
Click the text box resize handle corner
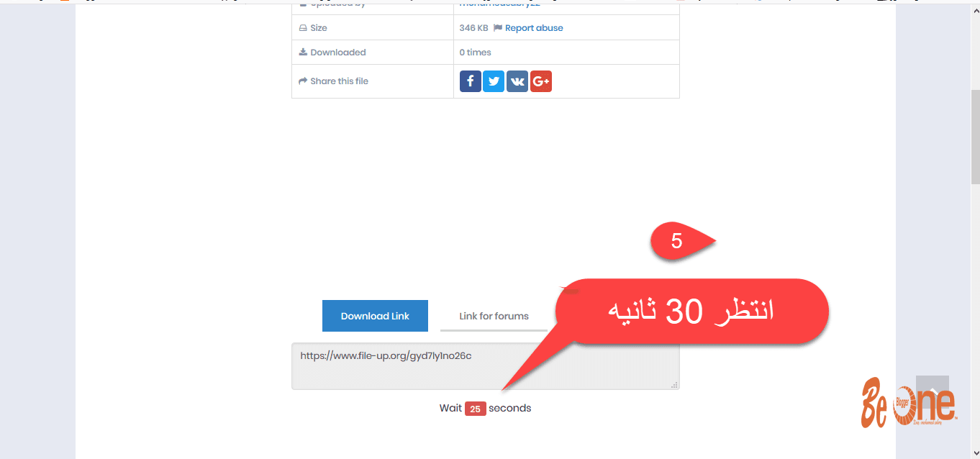tap(674, 385)
